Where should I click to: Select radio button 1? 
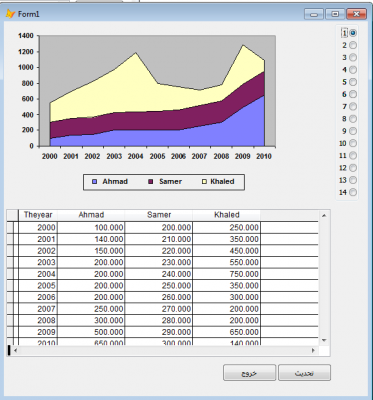pyautogui.click(x=353, y=33)
